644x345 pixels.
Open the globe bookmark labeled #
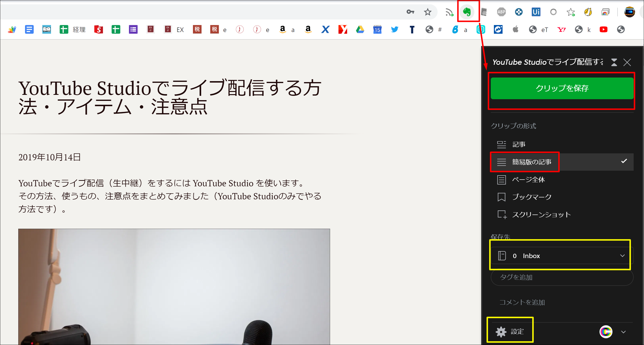tap(434, 30)
